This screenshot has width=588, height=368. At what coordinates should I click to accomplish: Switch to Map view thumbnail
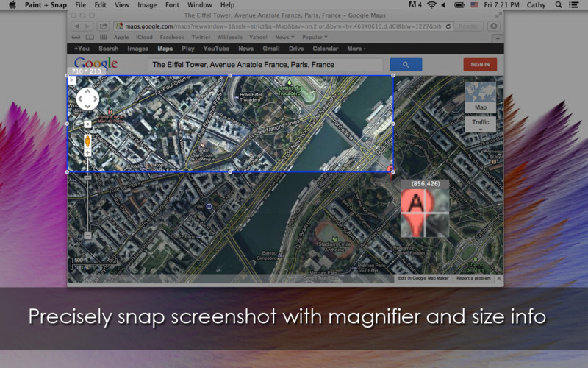coord(481,98)
